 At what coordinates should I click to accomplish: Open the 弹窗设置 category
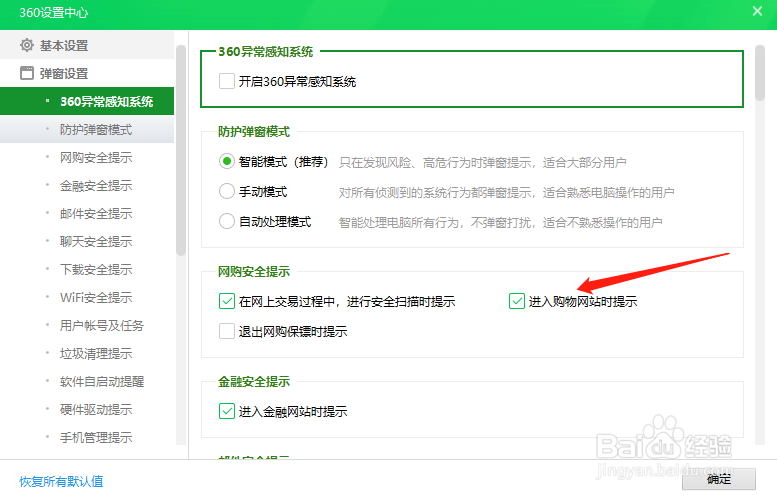(87, 73)
